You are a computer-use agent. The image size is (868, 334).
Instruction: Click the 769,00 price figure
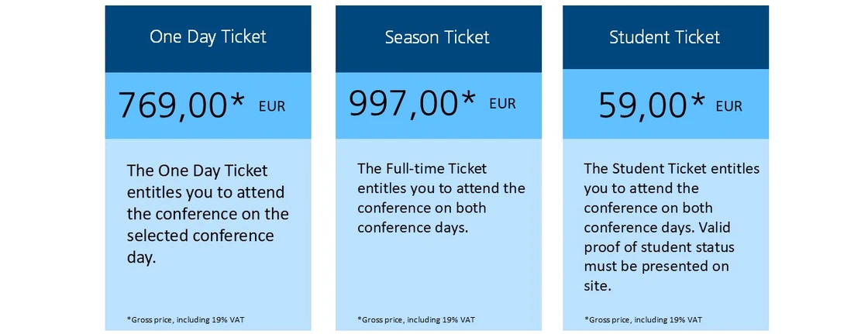point(174,105)
